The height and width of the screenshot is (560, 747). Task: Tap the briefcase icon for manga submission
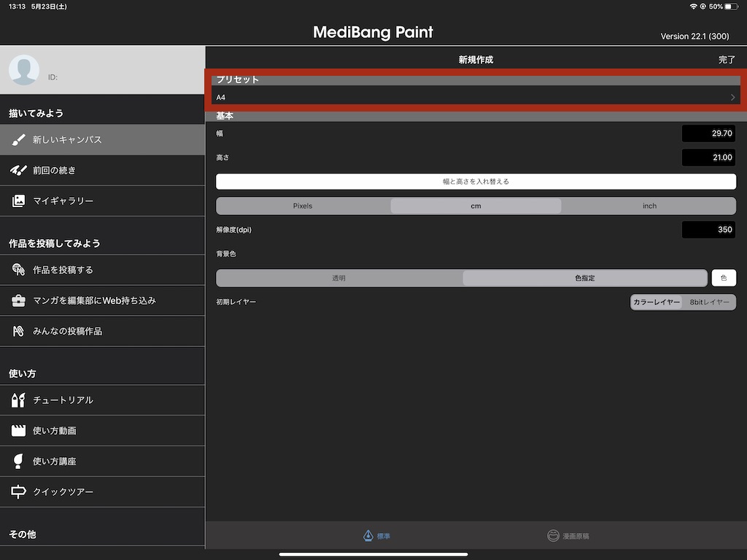click(19, 300)
